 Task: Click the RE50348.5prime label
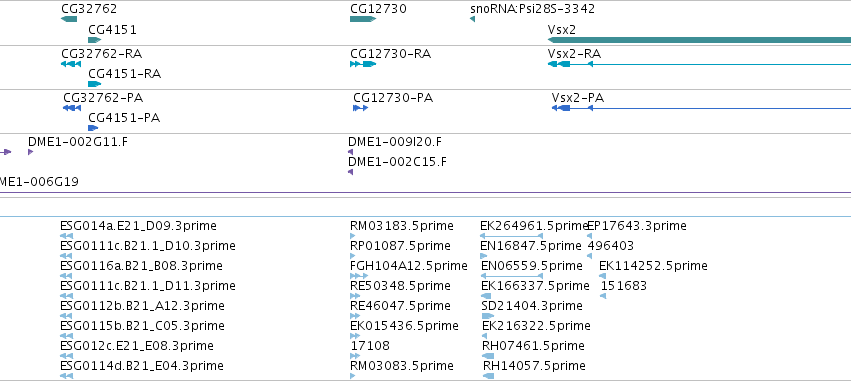(401, 286)
